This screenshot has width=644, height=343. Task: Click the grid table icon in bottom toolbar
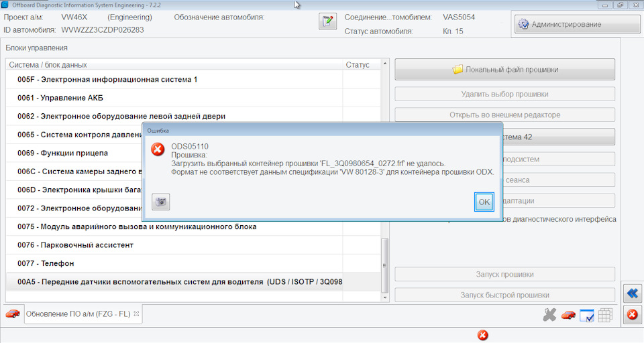[x=605, y=315]
